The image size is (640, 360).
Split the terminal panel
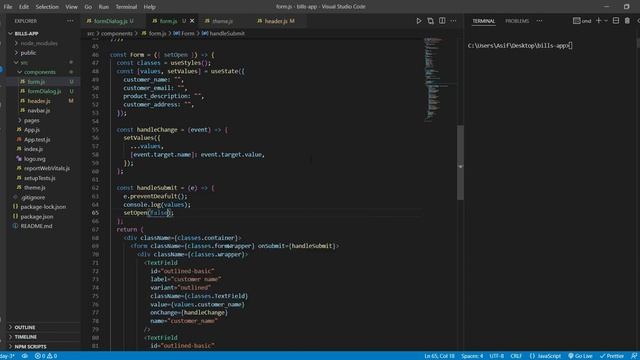click(x=616, y=21)
